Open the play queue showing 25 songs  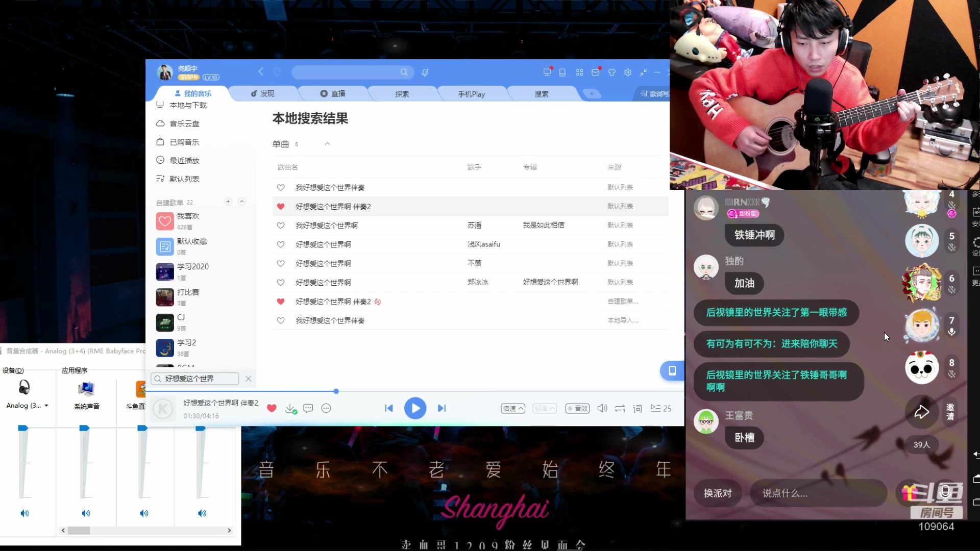point(661,409)
